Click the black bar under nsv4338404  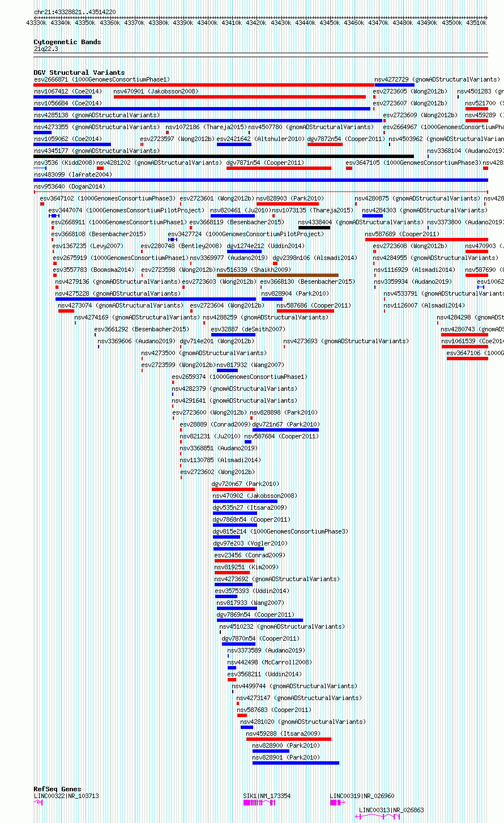click(314, 228)
